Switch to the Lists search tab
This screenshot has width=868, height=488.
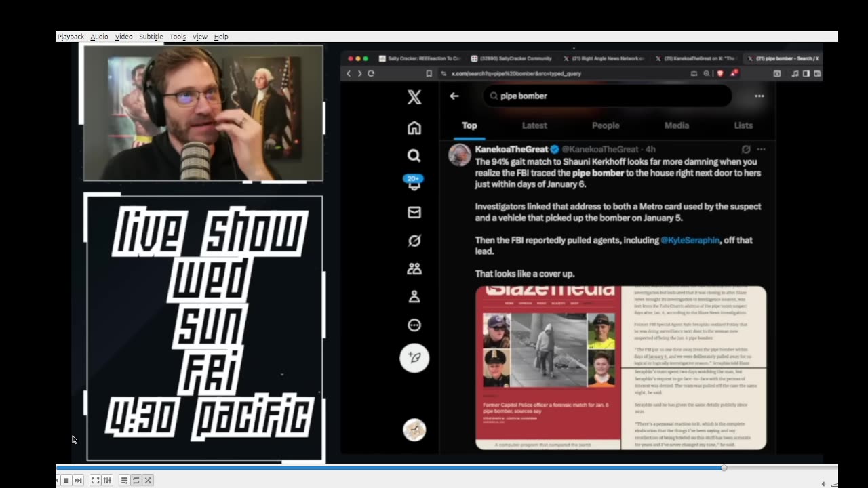point(743,125)
